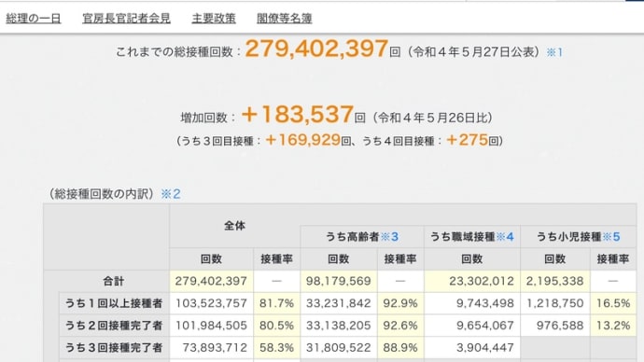Open the 総理の一日 navigation link
The width and height of the screenshot is (644, 362).
click(34, 19)
